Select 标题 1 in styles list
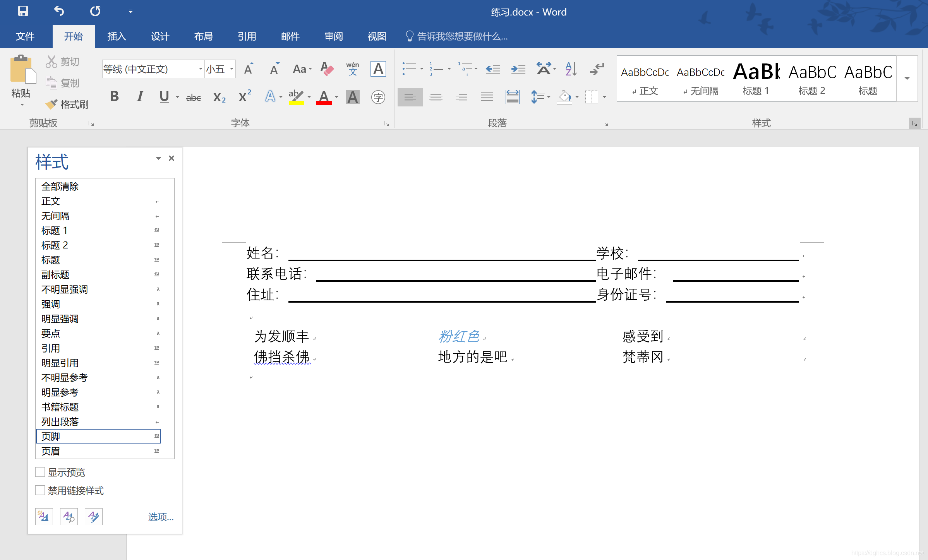This screenshot has width=928, height=560. pyautogui.click(x=55, y=231)
